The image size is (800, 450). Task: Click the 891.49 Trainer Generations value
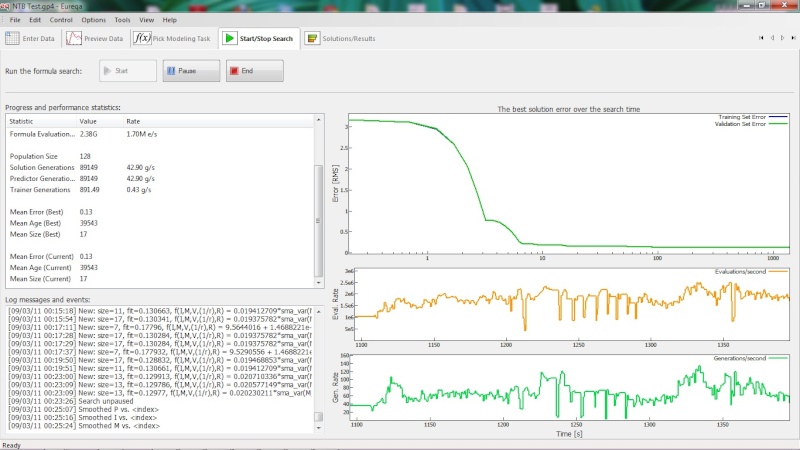click(89, 190)
